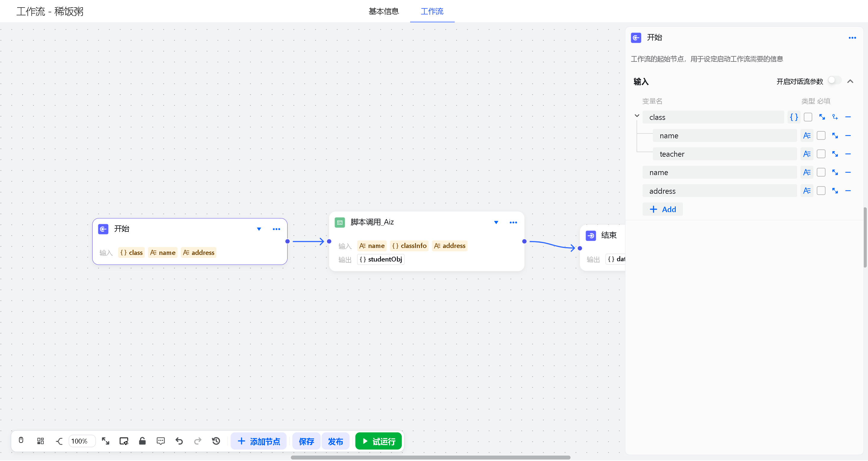
Task: Open the 开始 panel more-options menu
Action: point(852,38)
